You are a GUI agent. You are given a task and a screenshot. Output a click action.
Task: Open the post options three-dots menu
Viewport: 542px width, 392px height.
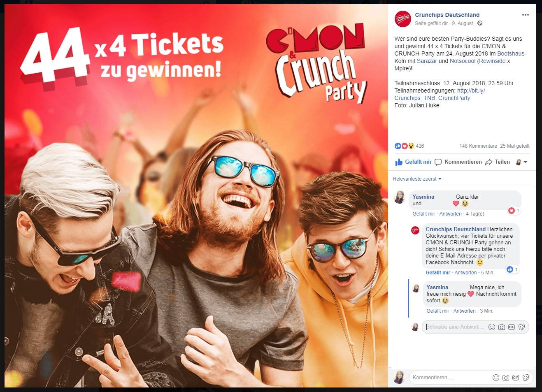coord(525,15)
